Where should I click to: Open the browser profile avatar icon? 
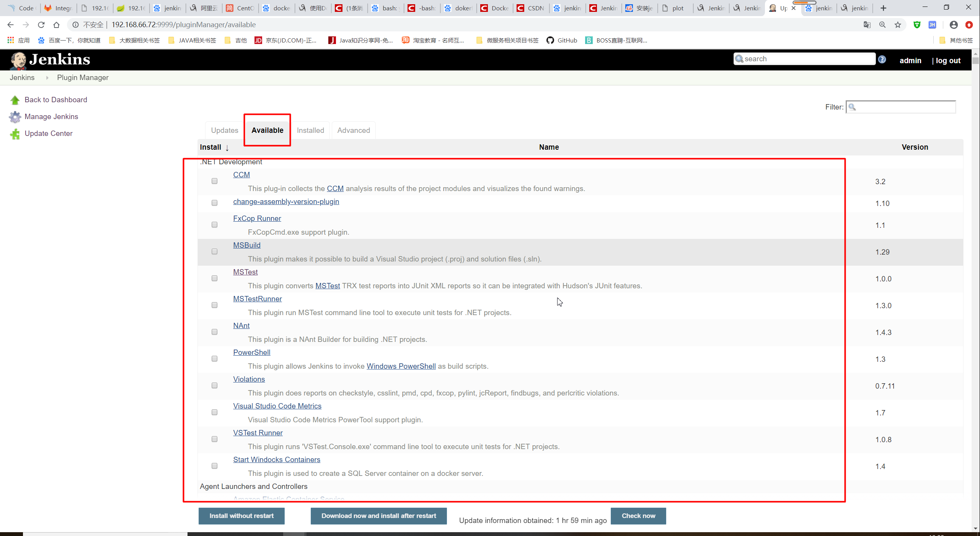953,25
